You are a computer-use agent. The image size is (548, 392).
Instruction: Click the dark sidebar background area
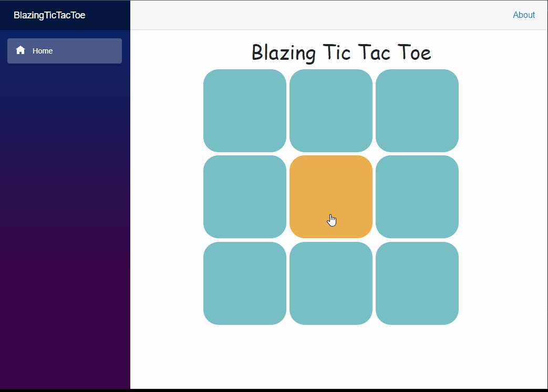point(64,210)
